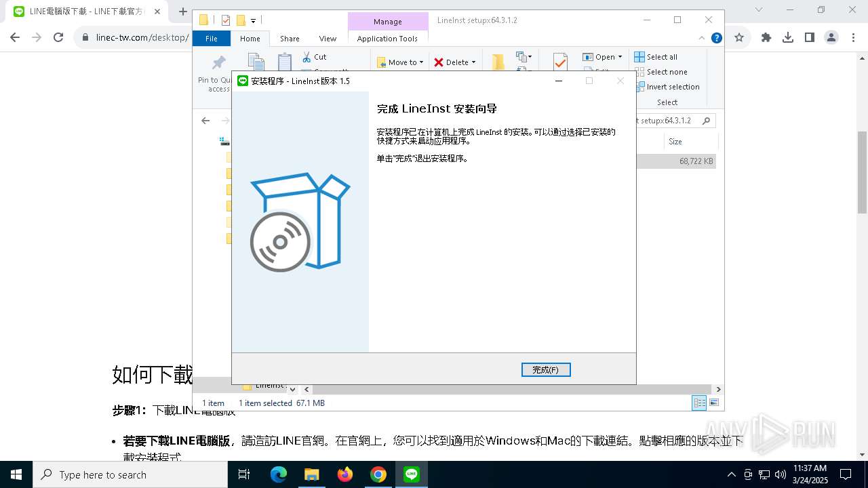Viewport: 868px width, 488px height.
Task: Select the 68,722 KB file row
Action: pyautogui.click(x=676, y=161)
